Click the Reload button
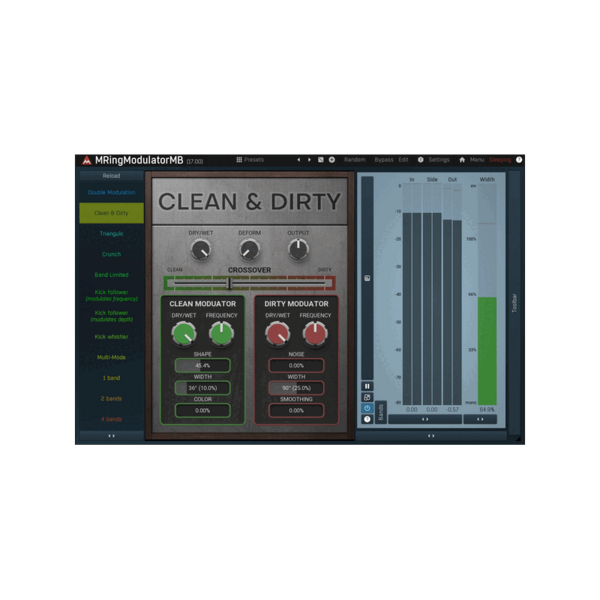600x600 pixels. 111,176
